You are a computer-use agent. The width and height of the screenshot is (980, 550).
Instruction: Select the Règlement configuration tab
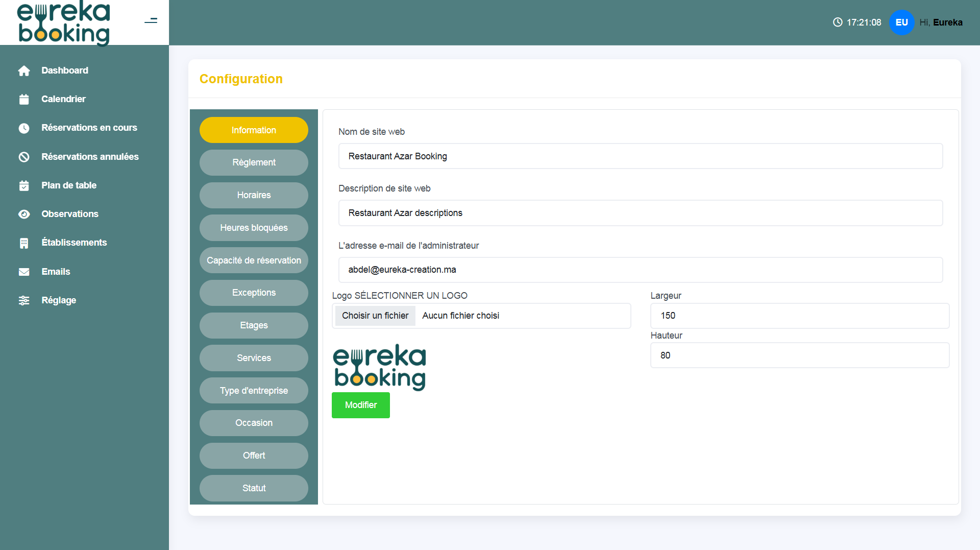[254, 162]
